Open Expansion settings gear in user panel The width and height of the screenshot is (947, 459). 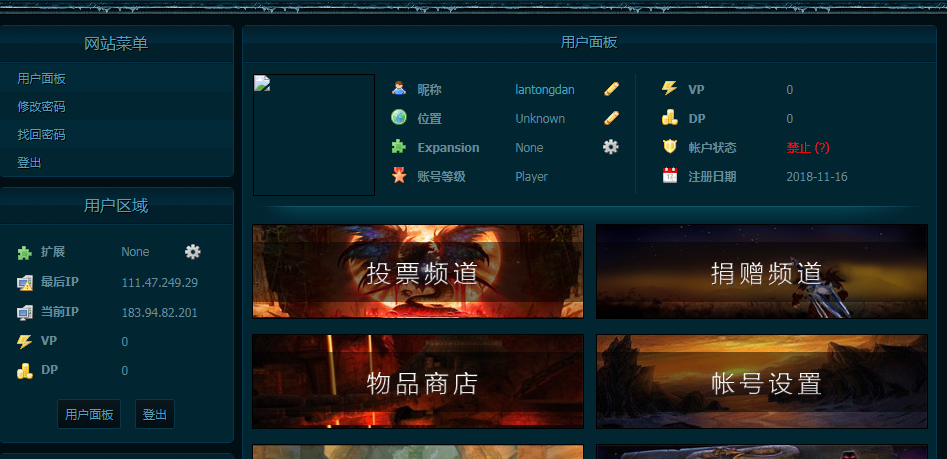click(x=611, y=147)
